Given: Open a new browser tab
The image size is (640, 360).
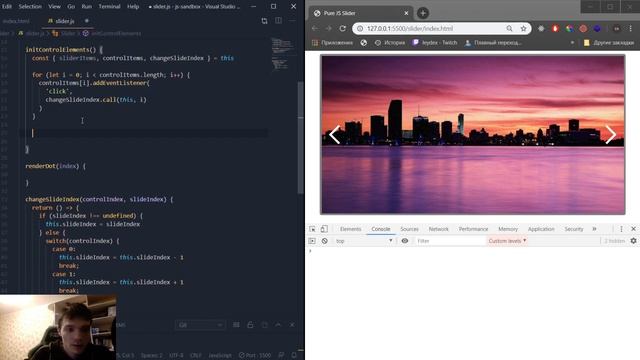Looking at the screenshot, I should click(x=423, y=13).
